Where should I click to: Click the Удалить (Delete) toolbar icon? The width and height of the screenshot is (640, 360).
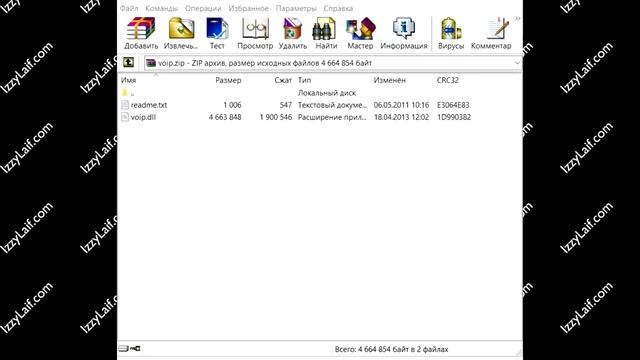[x=293, y=29]
